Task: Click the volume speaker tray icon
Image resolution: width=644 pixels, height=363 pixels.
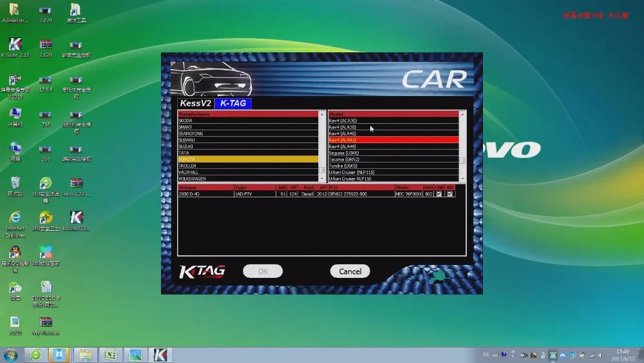Action: point(601,355)
